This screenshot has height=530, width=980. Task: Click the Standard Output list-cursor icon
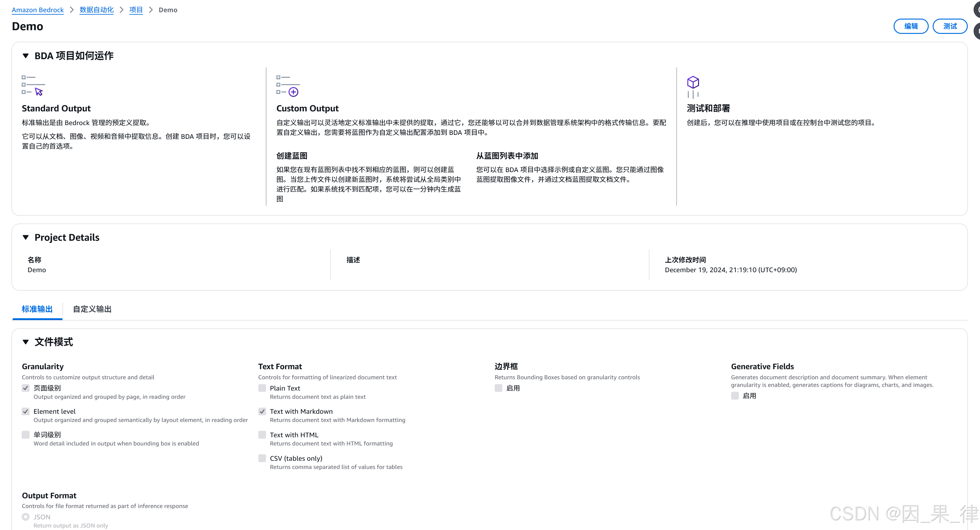pyautogui.click(x=33, y=85)
